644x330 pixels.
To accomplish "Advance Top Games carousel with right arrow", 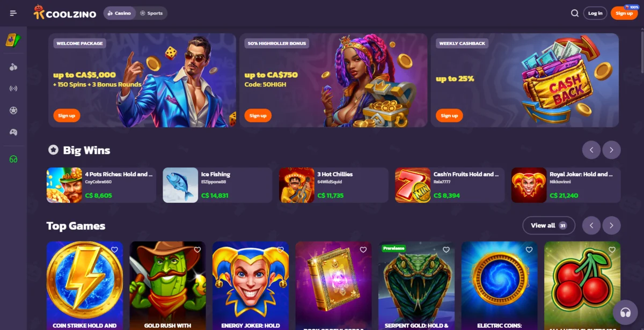I will point(611,225).
